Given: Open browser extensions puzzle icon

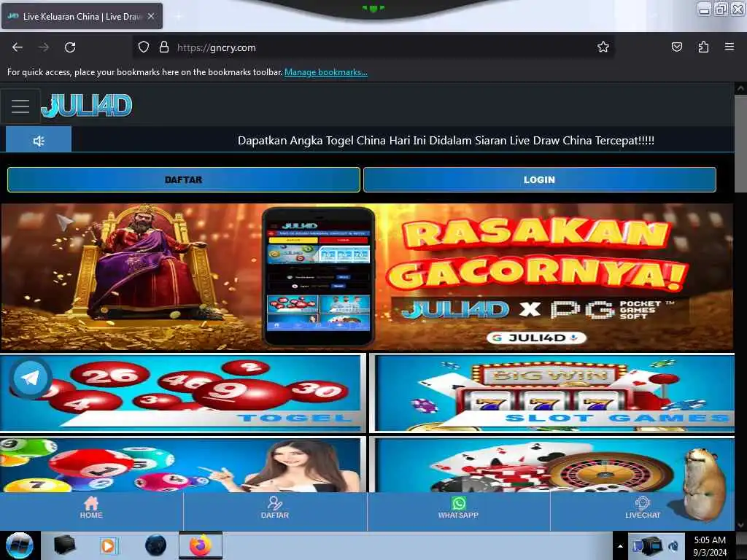Looking at the screenshot, I should [703, 47].
